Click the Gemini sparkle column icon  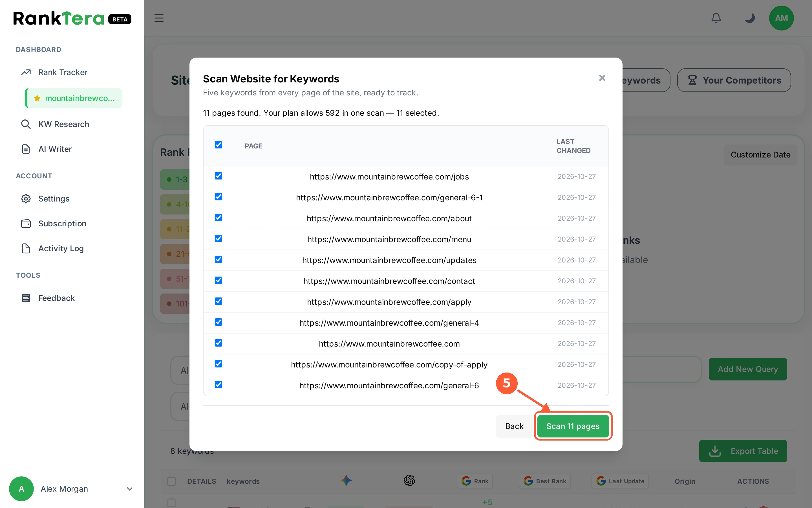(x=346, y=480)
